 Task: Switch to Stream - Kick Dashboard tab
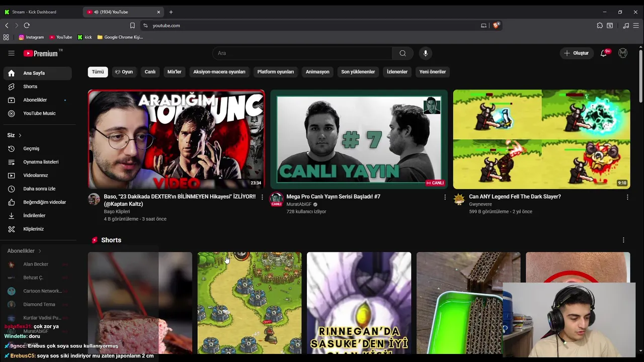pos(40,12)
